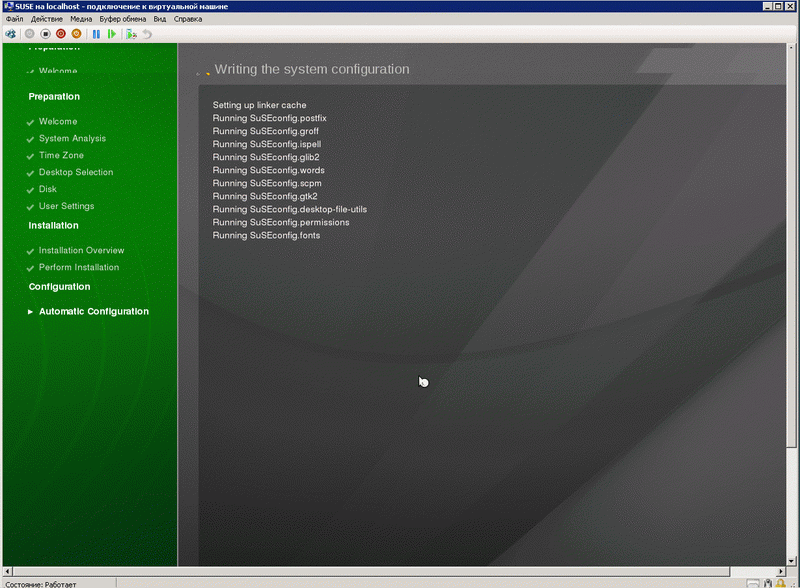Click Running SuSEconfig.groff line

[x=265, y=131]
